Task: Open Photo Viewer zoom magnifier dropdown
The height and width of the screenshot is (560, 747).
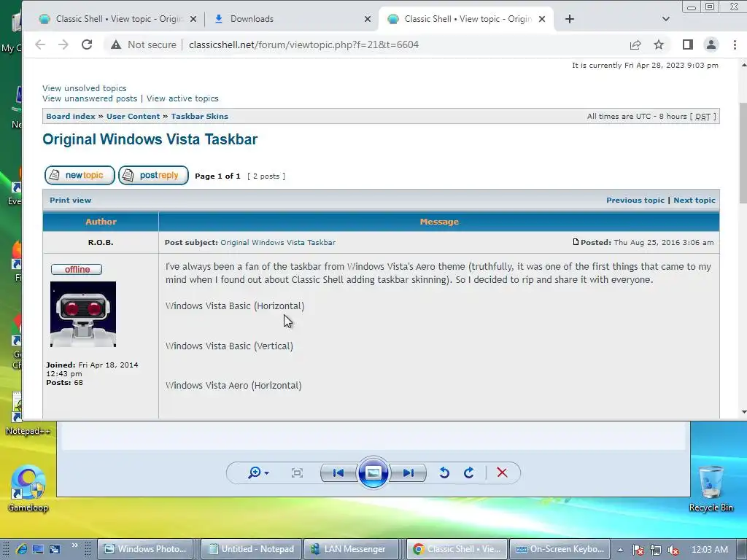Action: click(x=259, y=472)
